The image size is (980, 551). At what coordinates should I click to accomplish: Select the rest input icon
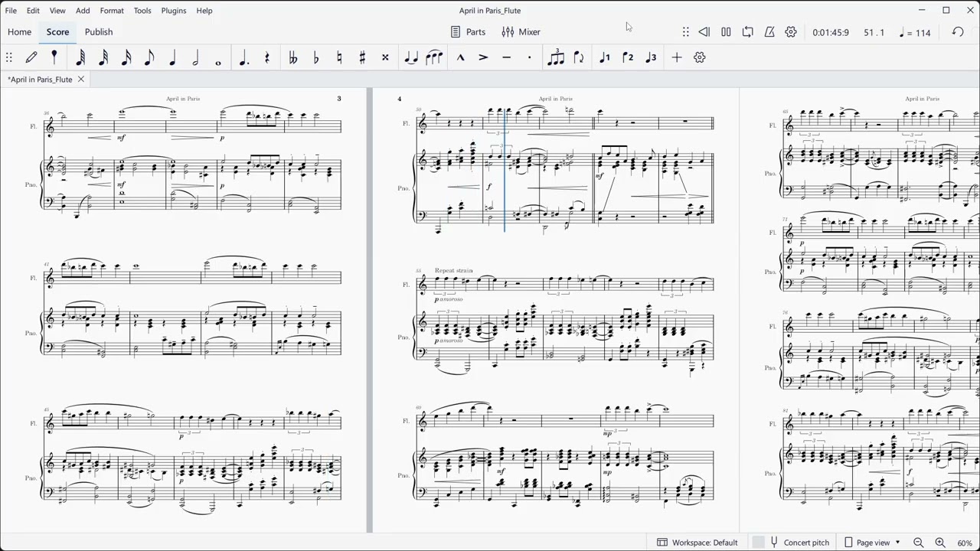(x=267, y=57)
